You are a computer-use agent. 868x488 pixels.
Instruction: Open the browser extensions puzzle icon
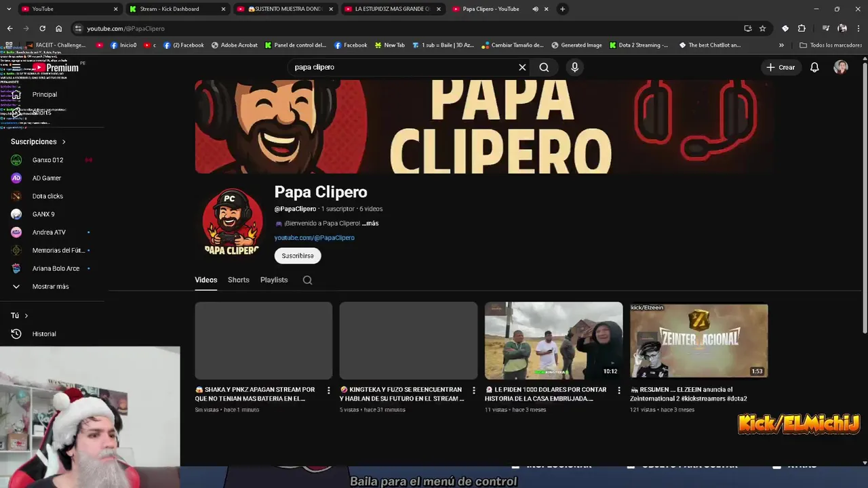click(802, 28)
